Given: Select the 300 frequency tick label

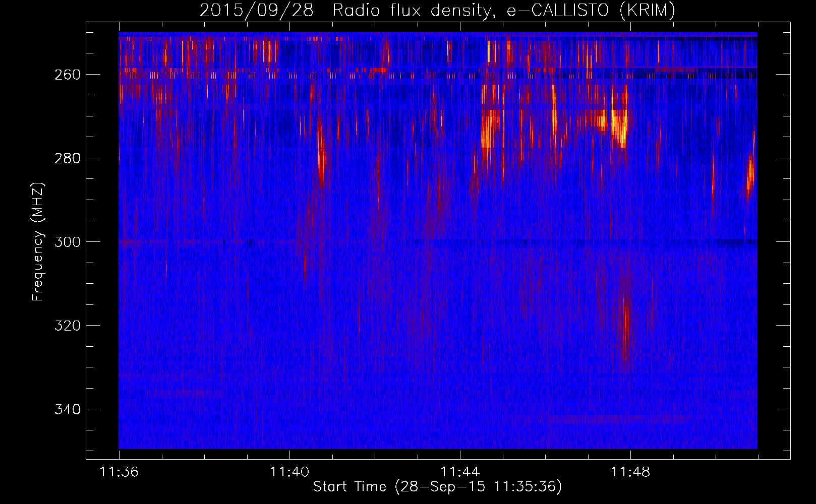Looking at the screenshot, I should point(68,242).
